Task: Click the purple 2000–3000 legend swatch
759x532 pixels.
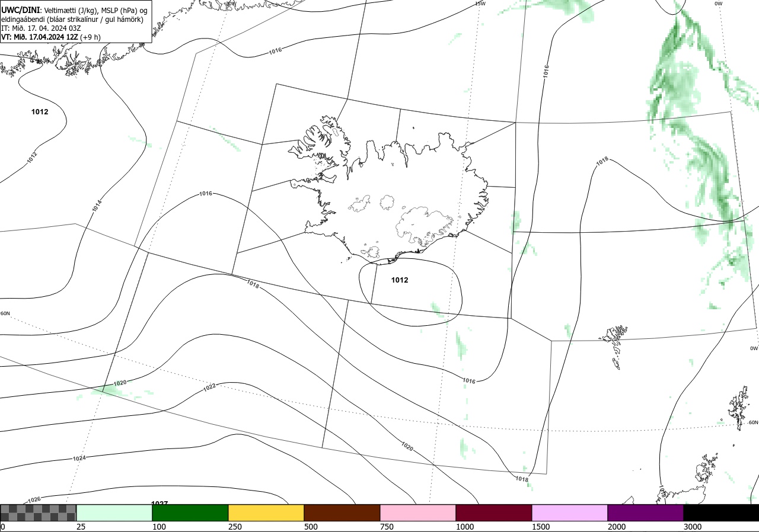Action: pos(646,512)
